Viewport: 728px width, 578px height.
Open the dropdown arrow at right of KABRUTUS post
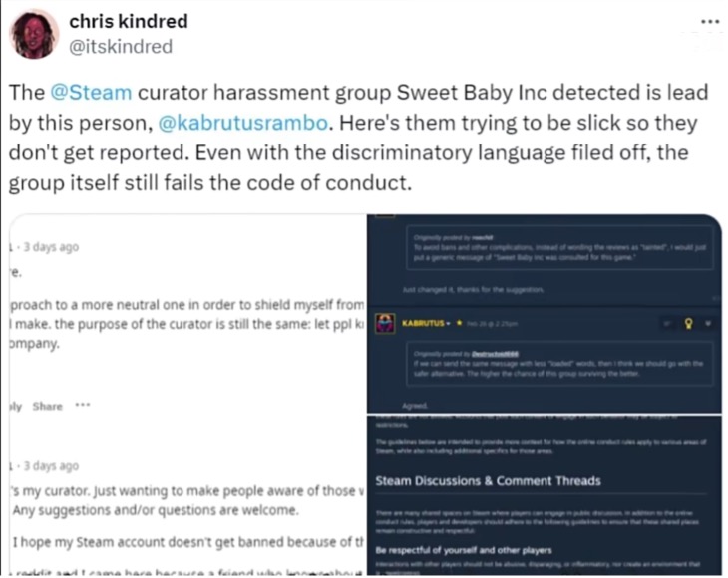pyautogui.click(x=705, y=325)
